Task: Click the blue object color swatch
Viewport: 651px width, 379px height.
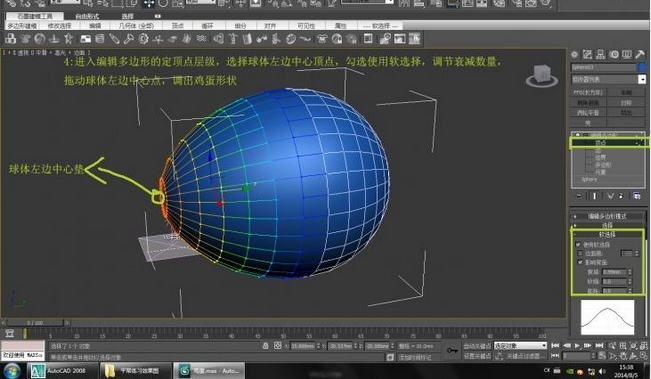Action: click(x=642, y=66)
